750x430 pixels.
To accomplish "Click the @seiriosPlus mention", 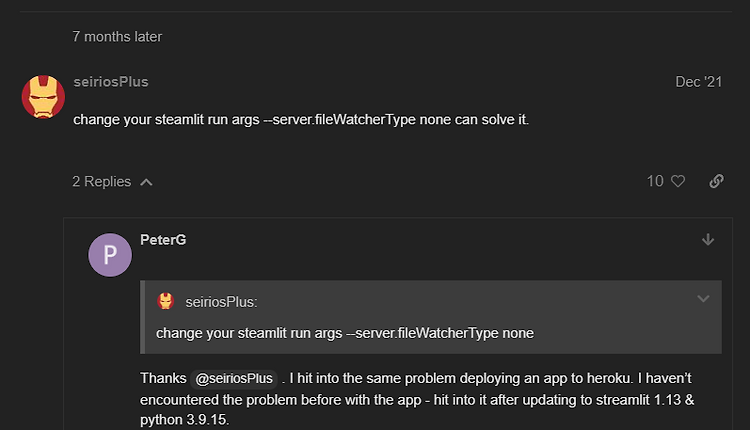I will (234, 379).
